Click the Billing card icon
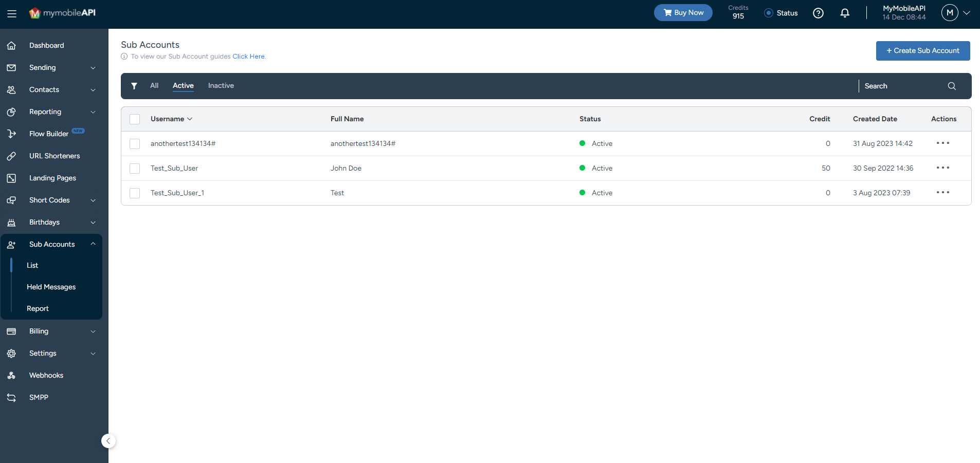Screen dimensions: 980x463 click(11, 331)
